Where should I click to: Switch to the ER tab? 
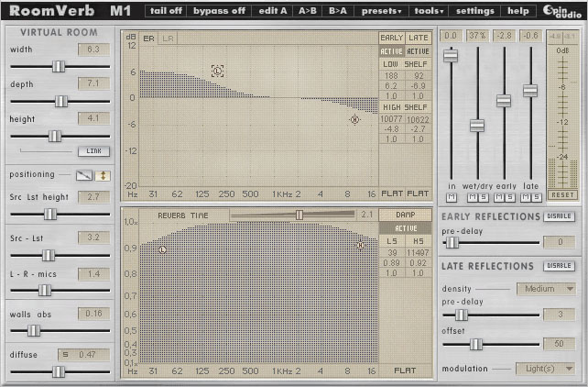pyautogui.click(x=148, y=39)
